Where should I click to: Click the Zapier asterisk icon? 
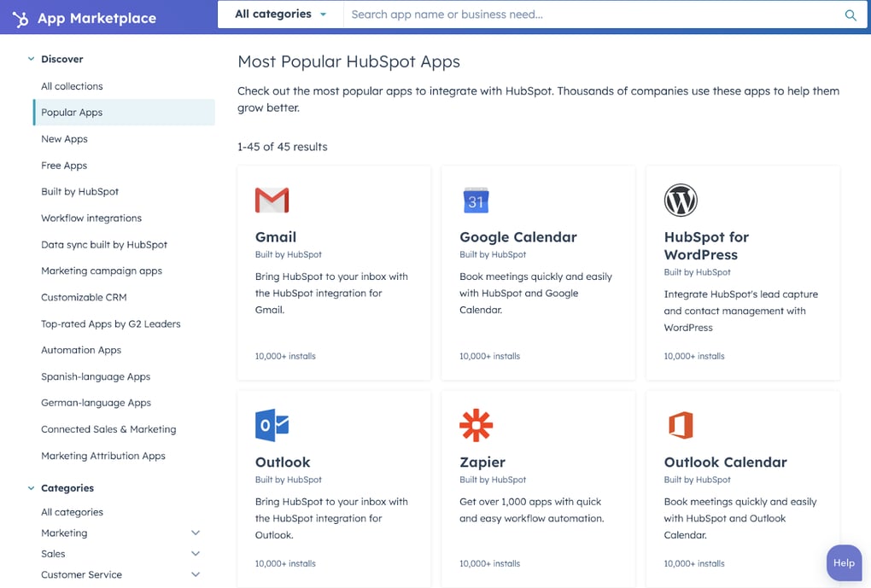tap(476, 424)
